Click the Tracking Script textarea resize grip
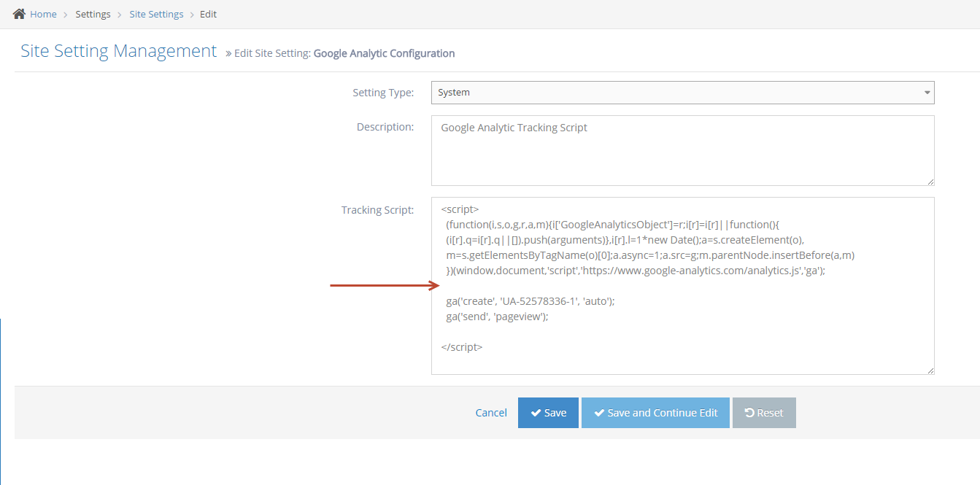Viewport: 980px width, 485px height. 930,370
